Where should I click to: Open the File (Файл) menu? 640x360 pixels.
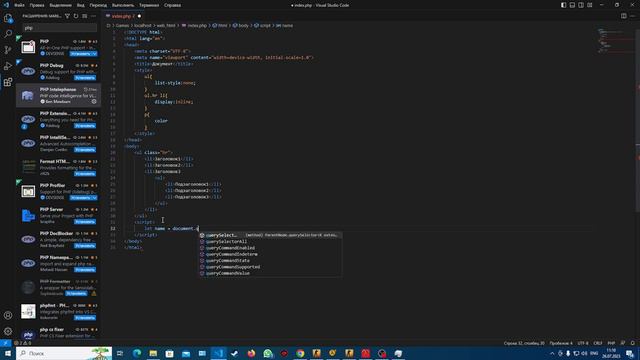19,5
